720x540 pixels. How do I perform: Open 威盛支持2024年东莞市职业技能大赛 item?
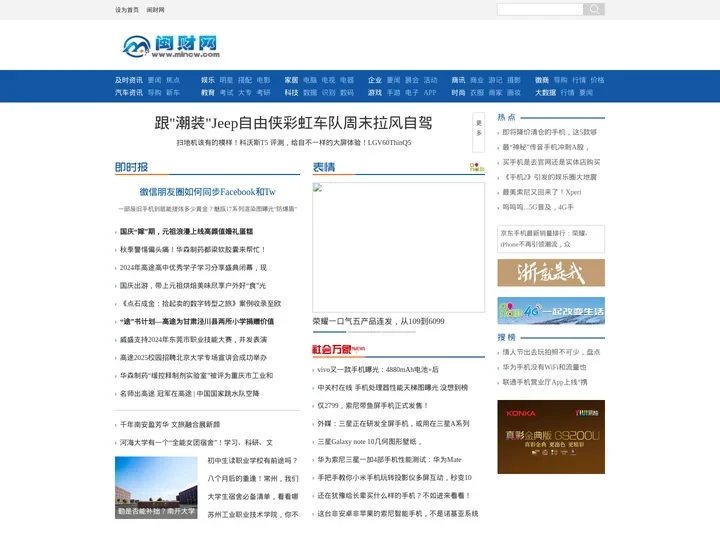tap(193, 339)
